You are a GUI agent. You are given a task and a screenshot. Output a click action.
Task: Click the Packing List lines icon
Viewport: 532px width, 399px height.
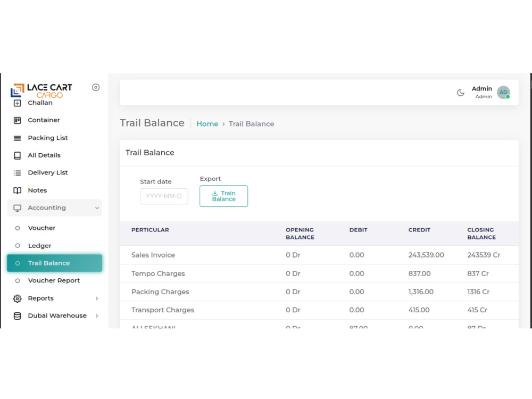click(18, 138)
